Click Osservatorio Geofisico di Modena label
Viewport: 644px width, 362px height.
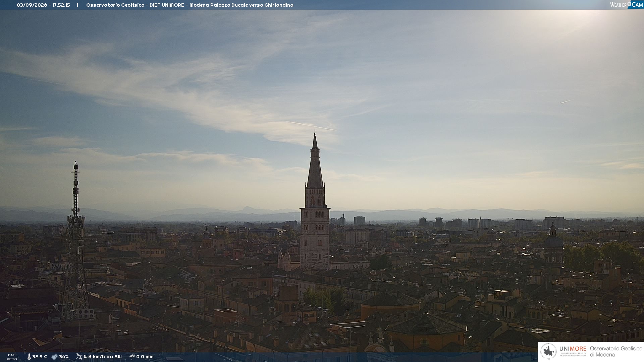tap(616, 351)
